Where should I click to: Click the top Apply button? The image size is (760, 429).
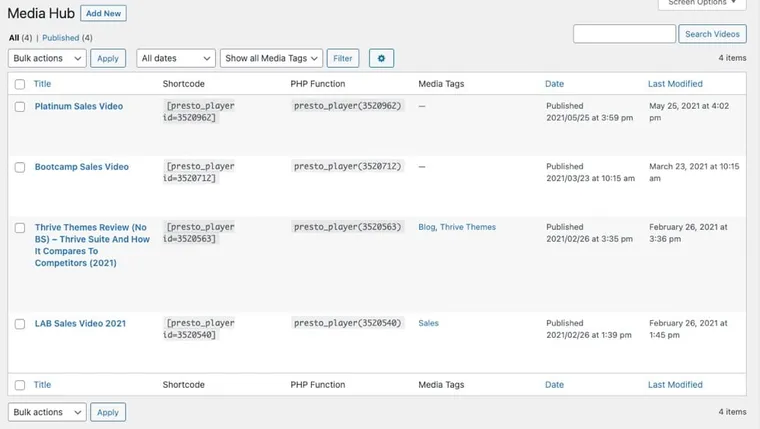108,58
